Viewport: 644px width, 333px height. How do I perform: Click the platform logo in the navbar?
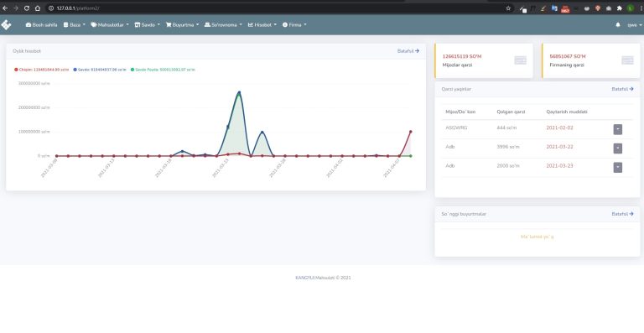(x=6, y=24)
